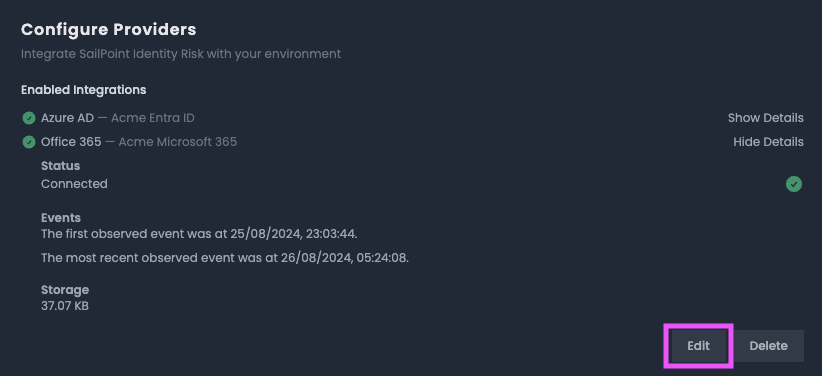Click the 37.07 KB storage value
The width and height of the screenshot is (822, 376).
click(64, 306)
